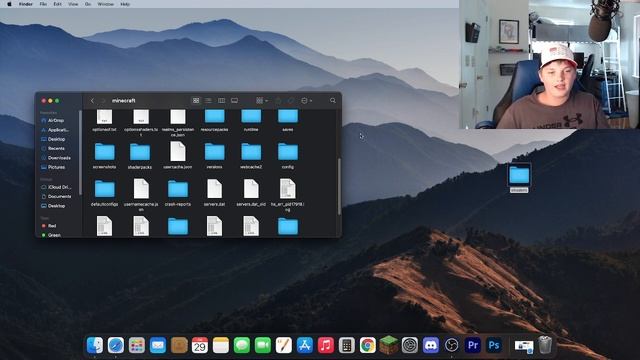Select the config folder
The height and width of the screenshot is (360, 640).
(x=288, y=156)
